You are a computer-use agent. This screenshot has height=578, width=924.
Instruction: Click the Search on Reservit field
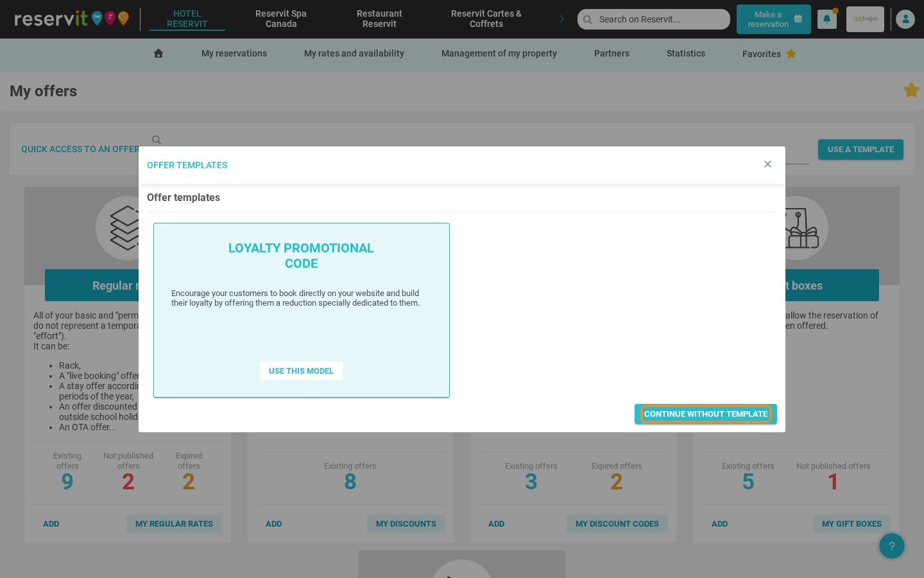(654, 19)
